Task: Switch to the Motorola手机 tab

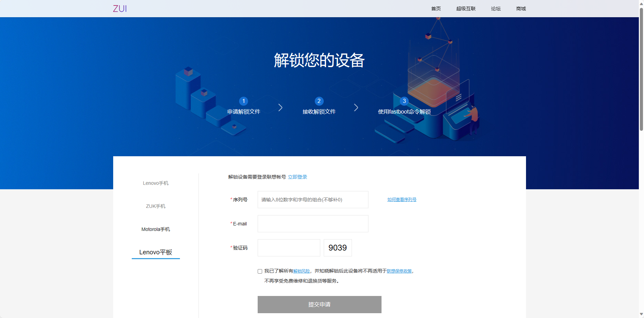Action: (x=156, y=229)
